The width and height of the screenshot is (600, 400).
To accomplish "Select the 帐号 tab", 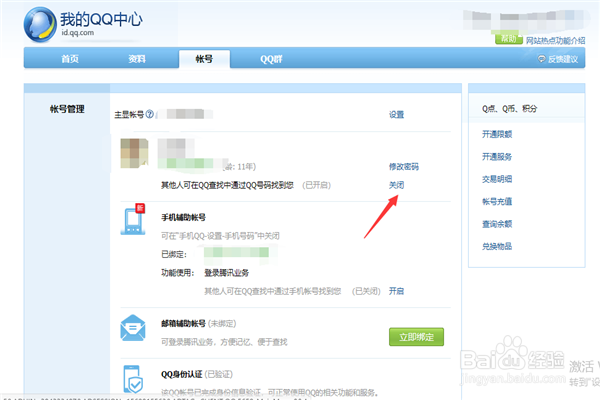I will point(204,59).
